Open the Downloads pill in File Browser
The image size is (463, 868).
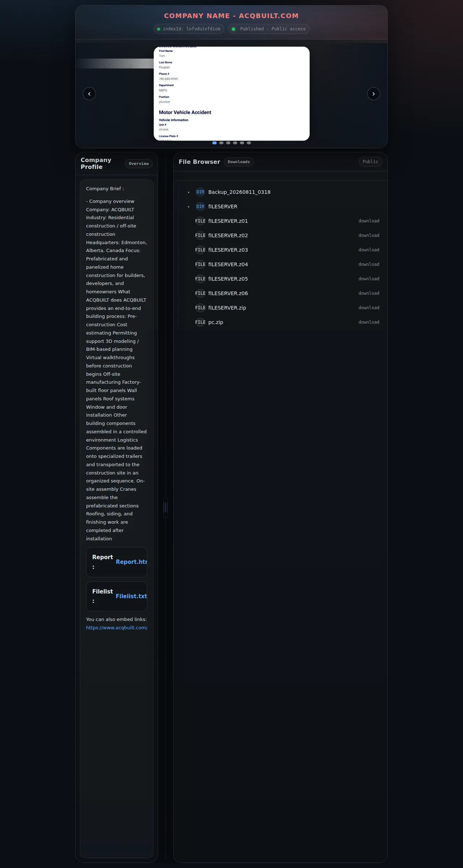[x=239, y=162]
